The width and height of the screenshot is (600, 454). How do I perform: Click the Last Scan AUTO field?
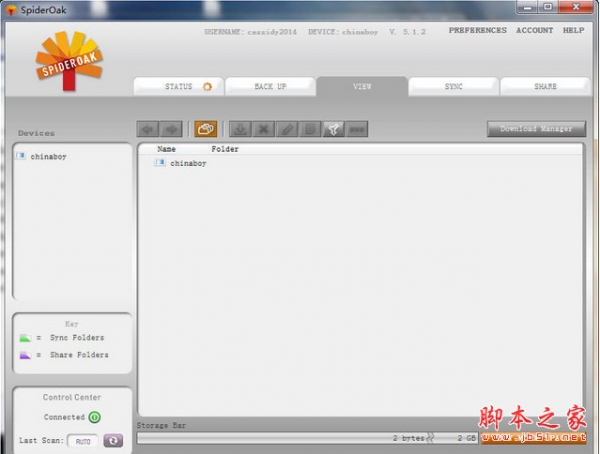pos(83,441)
